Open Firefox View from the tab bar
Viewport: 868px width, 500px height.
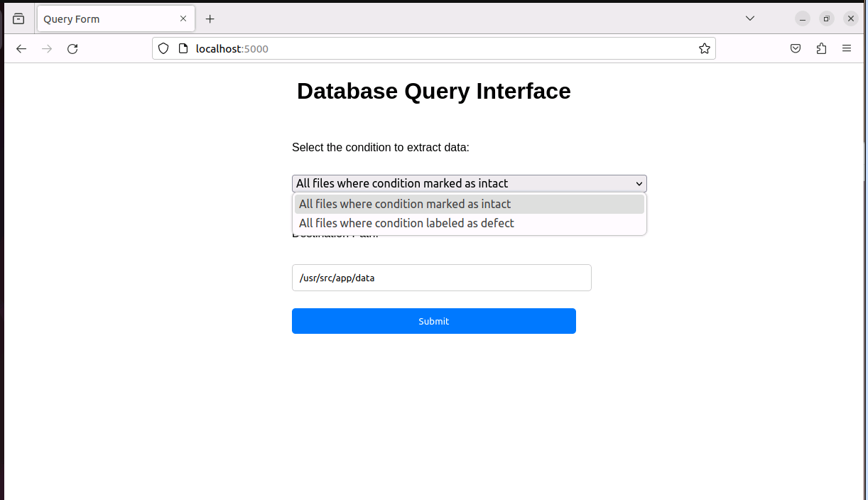pyautogui.click(x=18, y=19)
